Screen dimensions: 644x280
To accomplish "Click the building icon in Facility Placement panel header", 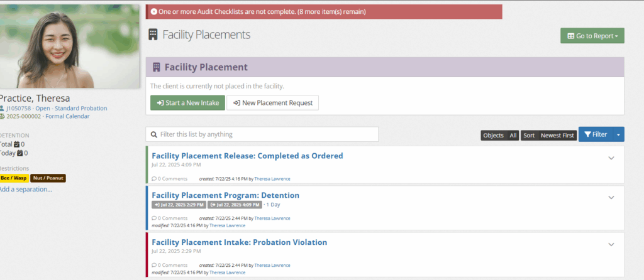I will [x=156, y=67].
